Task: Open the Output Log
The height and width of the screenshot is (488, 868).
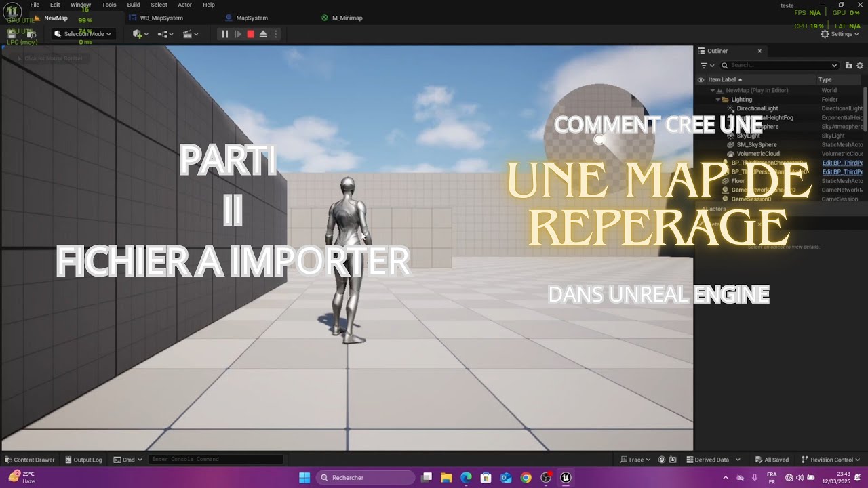Action: [x=83, y=460]
